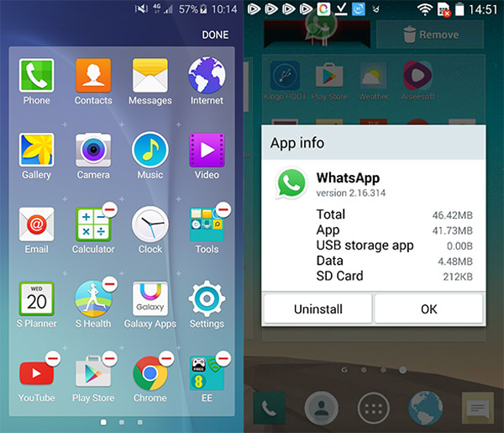Tap the Data 4.48MB value
This screenshot has width=504, height=433.
tap(455, 261)
